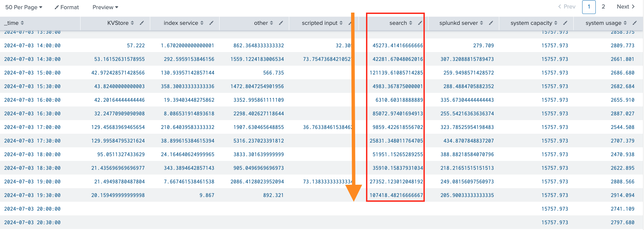Select page 1 in pagination
Image resolution: width=644 pixels, height=230 pixels.
[589, 7]
